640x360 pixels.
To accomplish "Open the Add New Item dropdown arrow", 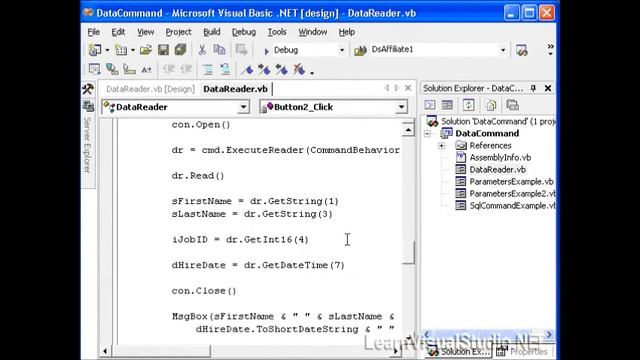I will tap(133, 50).
